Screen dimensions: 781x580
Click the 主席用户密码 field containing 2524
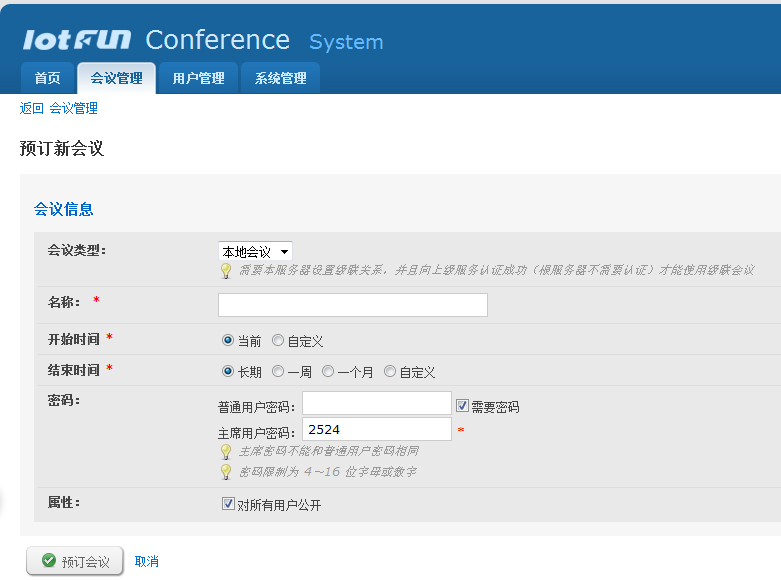(377, 429)
